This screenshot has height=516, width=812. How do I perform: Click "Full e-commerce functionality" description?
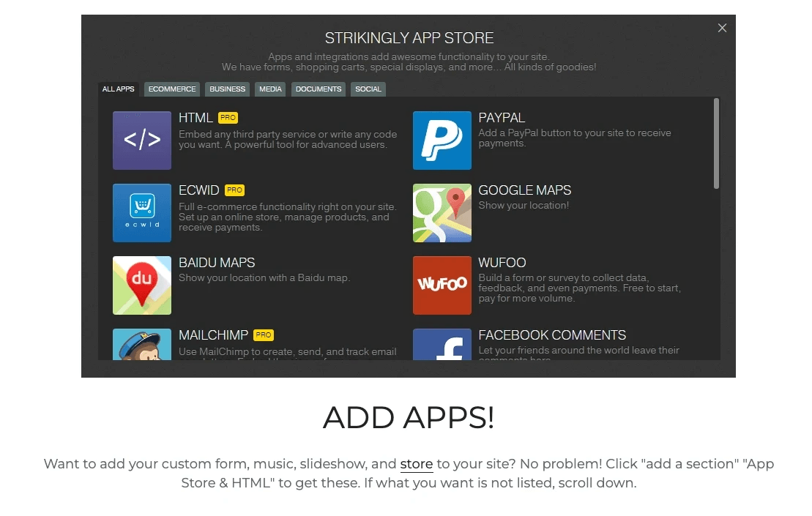[x=288, y=217]
